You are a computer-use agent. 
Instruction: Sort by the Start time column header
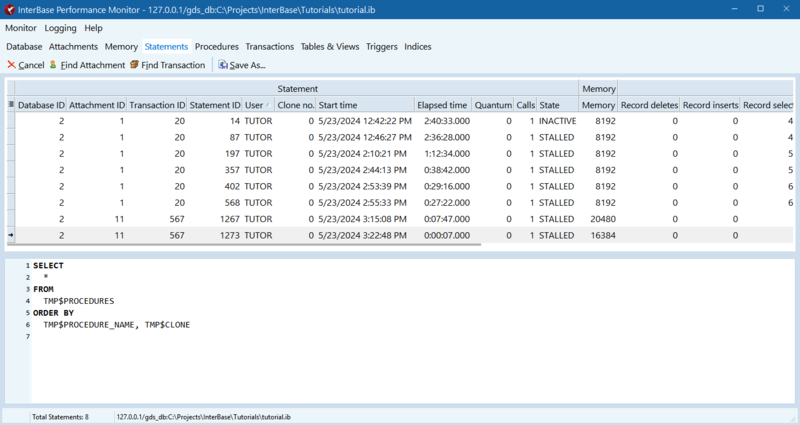pyautogui.click(x=365, y=105)
